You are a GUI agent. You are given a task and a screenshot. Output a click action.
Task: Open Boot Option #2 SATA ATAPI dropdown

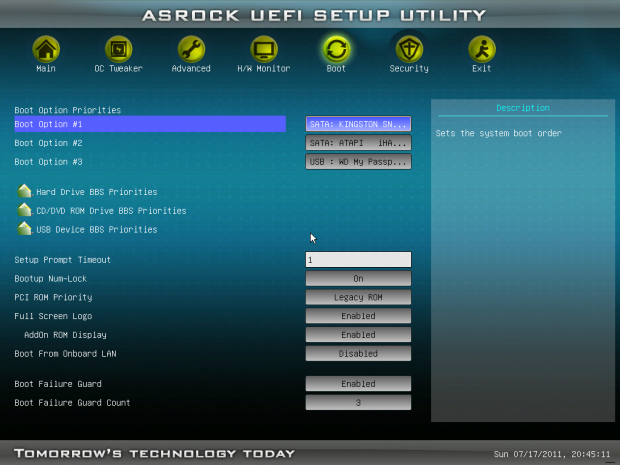click(358, 143)
